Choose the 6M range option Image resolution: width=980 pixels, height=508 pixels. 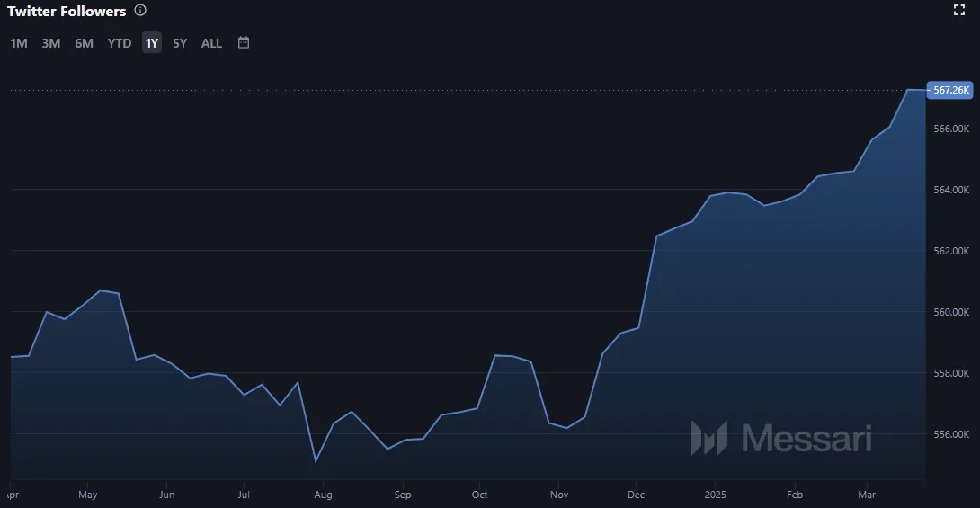(84, 43)
